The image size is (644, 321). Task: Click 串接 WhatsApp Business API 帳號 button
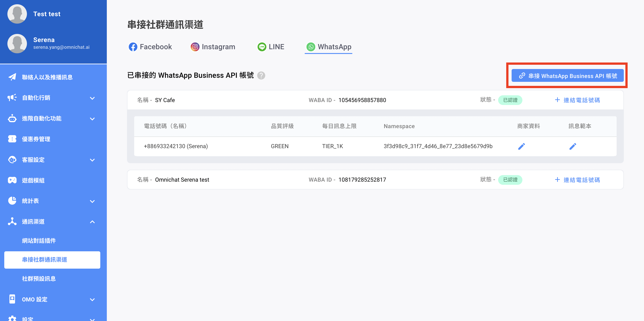tap(567, 76)
